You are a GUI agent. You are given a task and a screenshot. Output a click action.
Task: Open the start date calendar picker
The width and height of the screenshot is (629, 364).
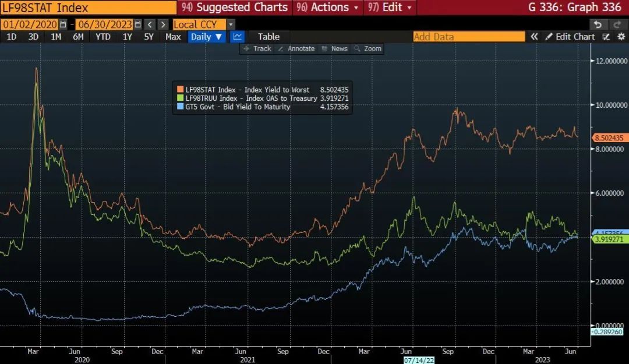(63, 24)
